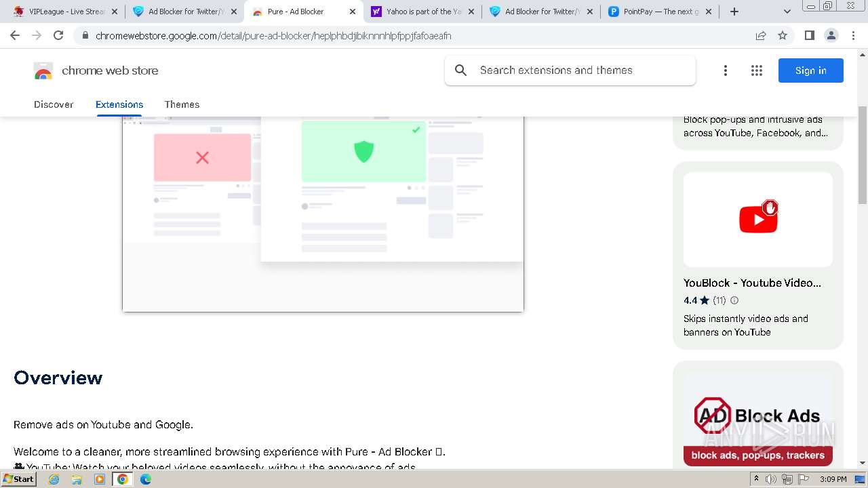Viewport: 868px width, 488px height.
Task: Click 'Remove ads on Youtube and Google.' text
Action: click(103, 425)
